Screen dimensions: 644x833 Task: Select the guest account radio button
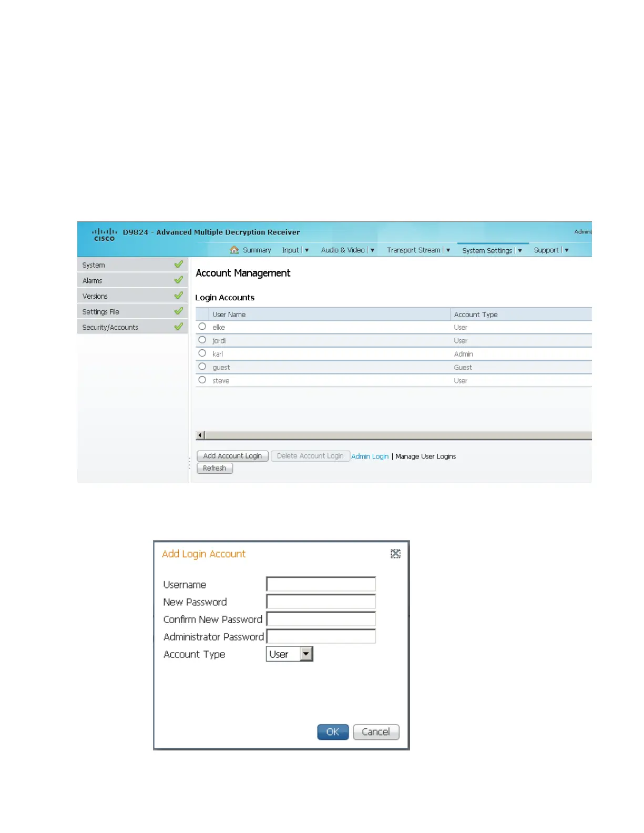[202, 367]
